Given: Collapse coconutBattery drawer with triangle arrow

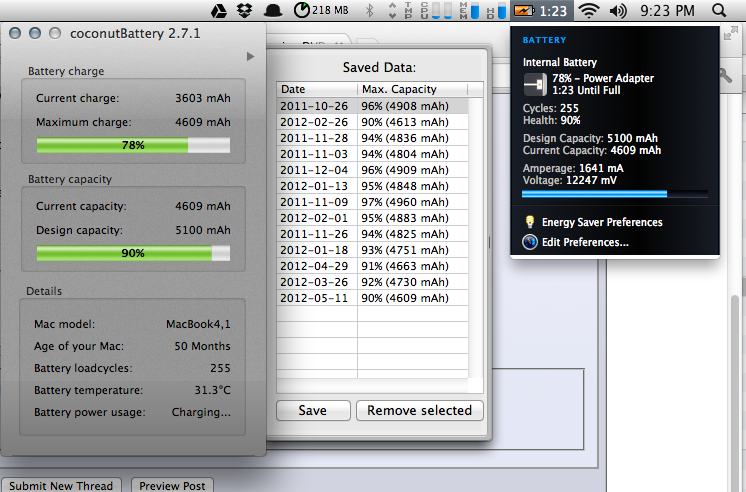Looking at the screenshot, I should tap(250, 57).
